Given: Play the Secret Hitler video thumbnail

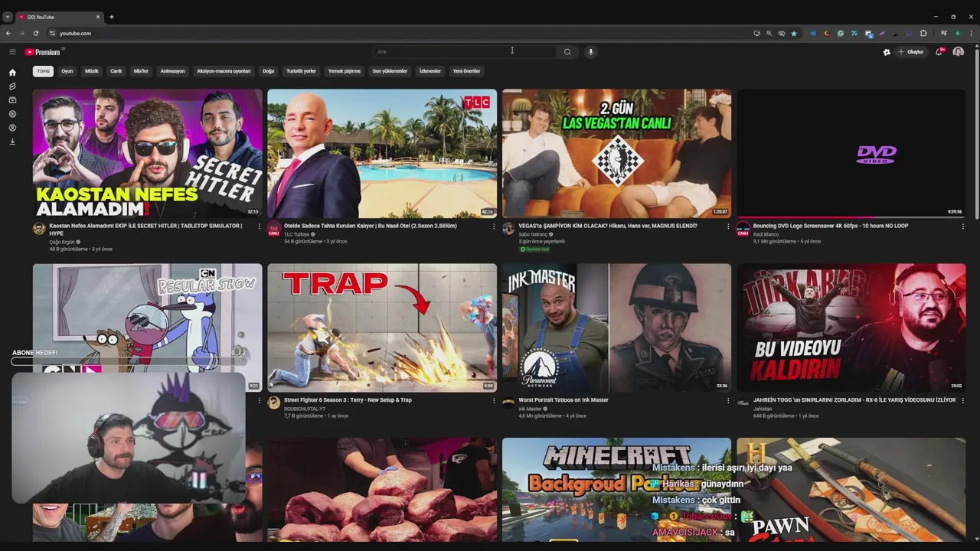Looking at the screenshot, I should click(147, 153).
